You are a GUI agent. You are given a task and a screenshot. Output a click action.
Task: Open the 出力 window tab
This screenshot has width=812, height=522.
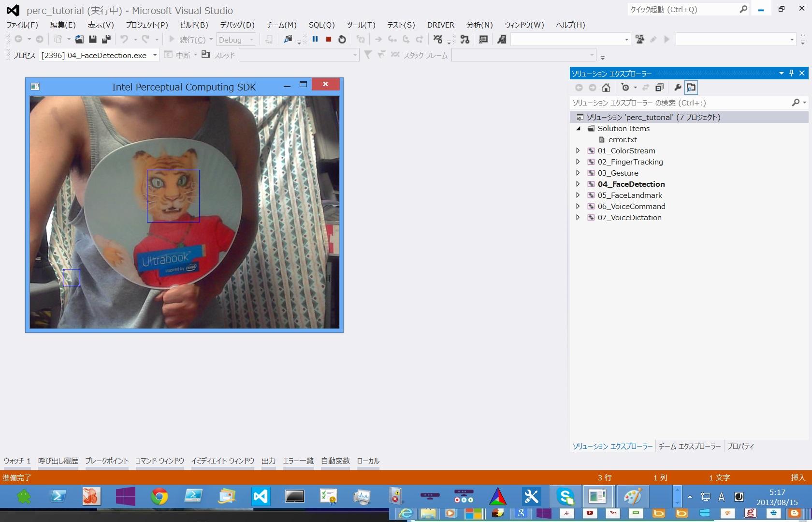coord(268,461)
